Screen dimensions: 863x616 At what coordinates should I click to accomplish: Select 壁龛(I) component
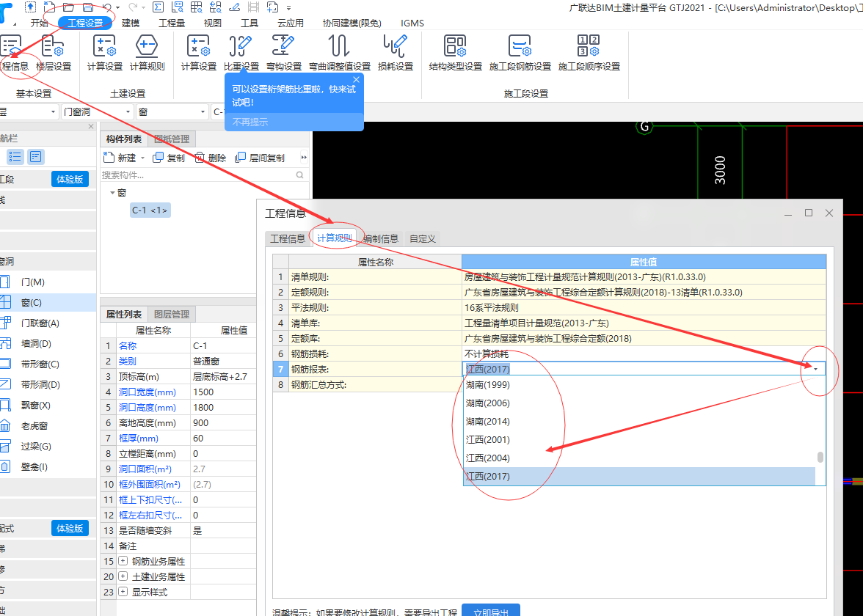(34, 467)
